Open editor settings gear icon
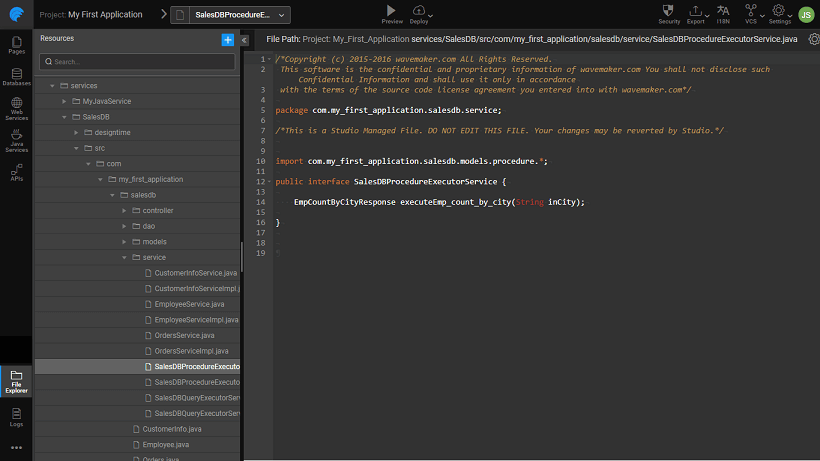820x461 pixels. pyautogui.click(x=813, y=39)
